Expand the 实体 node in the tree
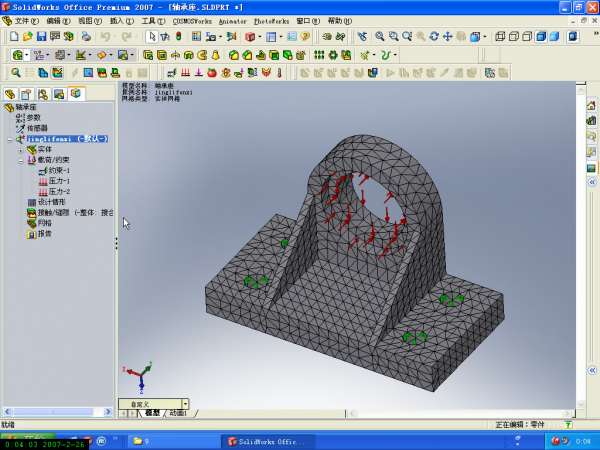 (x=19, y=149)
